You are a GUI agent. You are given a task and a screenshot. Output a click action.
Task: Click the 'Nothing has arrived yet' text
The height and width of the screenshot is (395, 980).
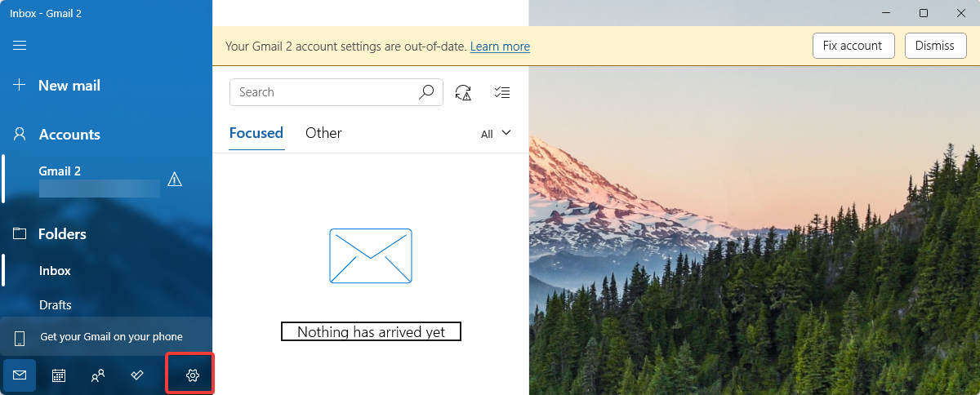coord(371,332)
